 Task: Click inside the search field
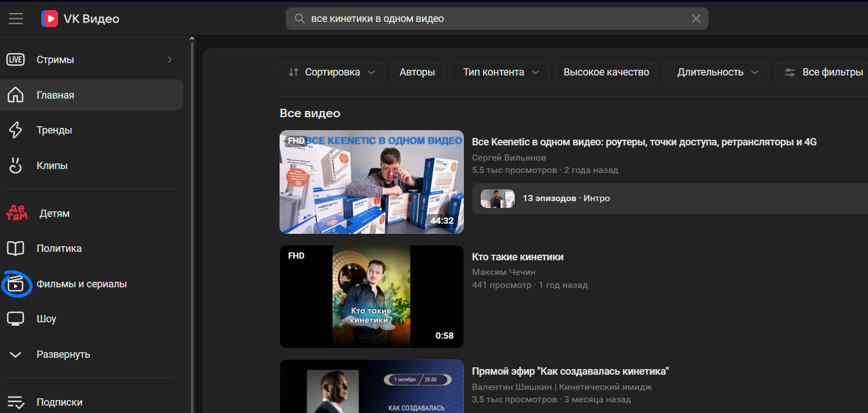[x=497, y=19]
